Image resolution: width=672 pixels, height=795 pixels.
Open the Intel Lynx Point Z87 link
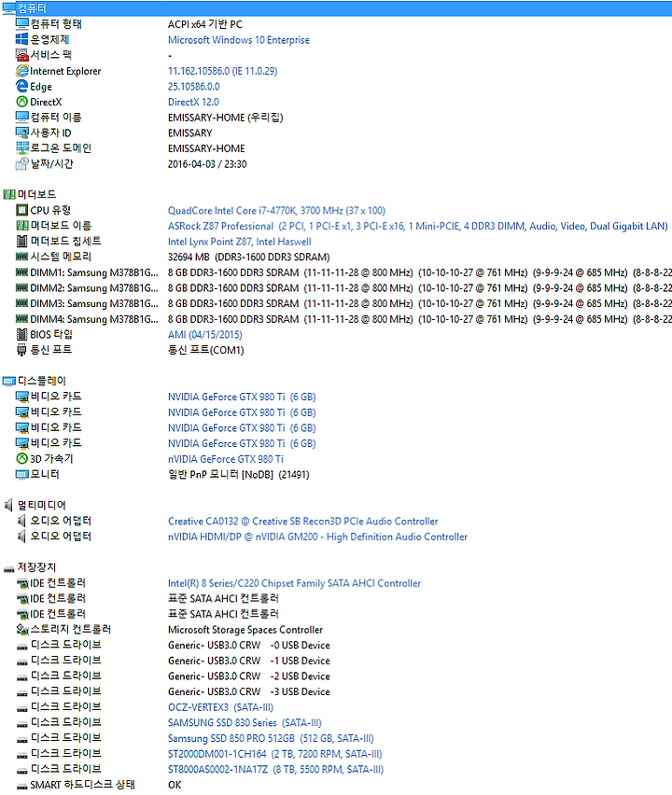pyautogui.click(x=239, y=242)
